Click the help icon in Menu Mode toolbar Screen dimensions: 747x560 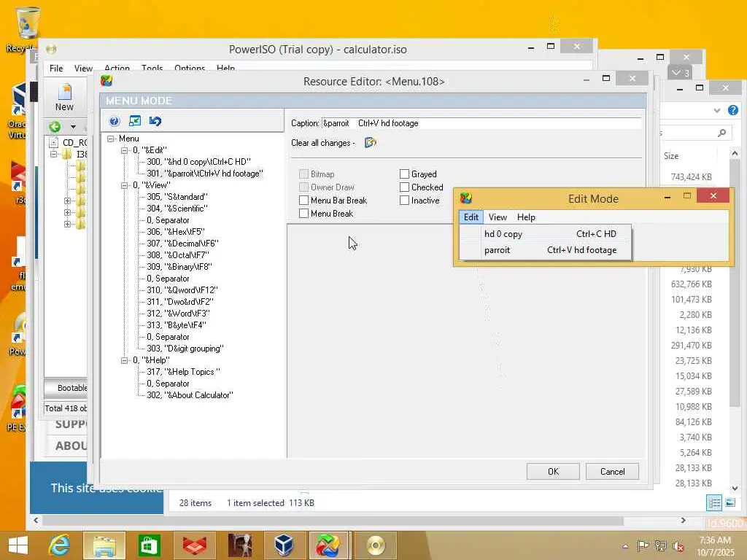[x=115, y=121]
